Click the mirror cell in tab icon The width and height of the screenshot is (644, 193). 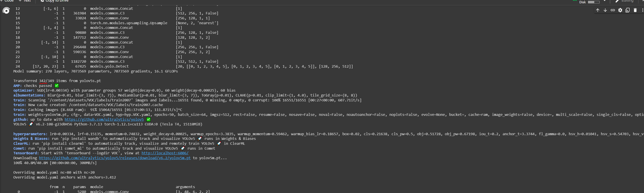[628, 10]
